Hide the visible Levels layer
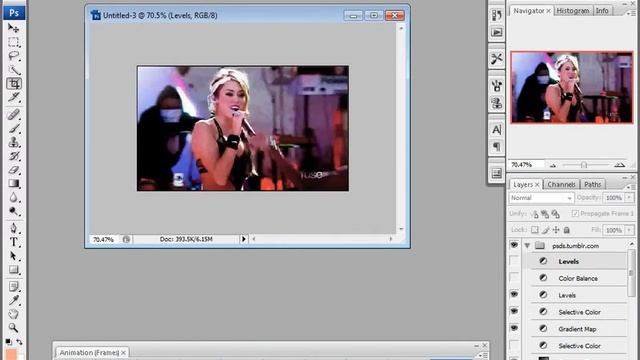The width and height of the screenshot is (640, 360). tap(514, 295)
